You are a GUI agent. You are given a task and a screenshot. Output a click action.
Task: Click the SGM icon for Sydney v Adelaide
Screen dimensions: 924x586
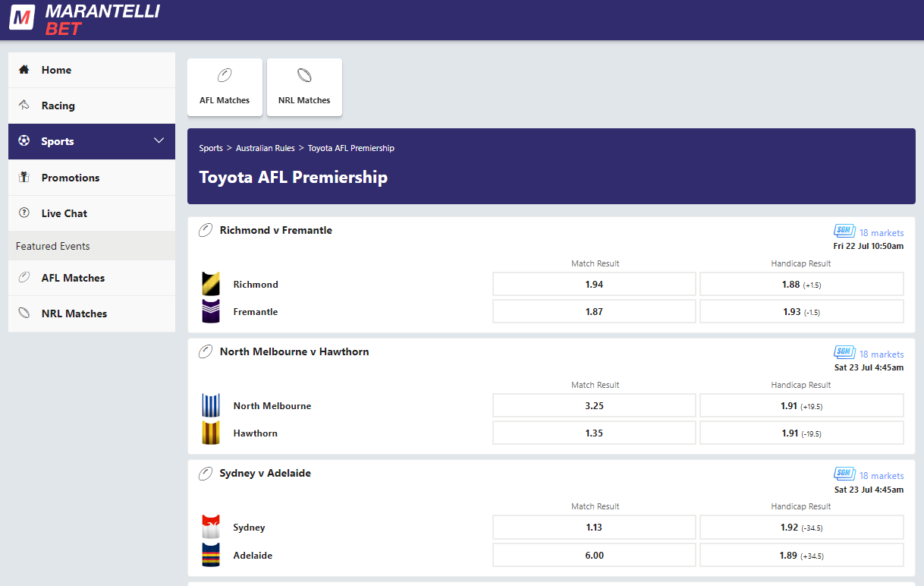(x=844, y=474)
